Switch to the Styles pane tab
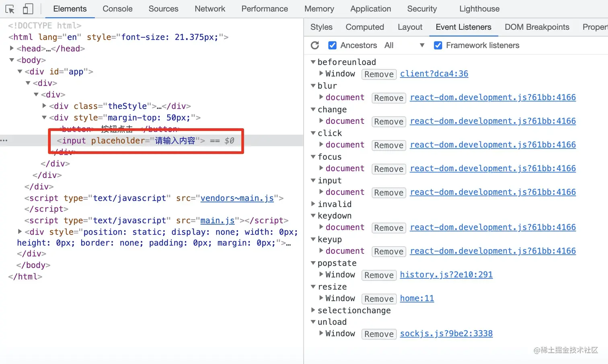Screen dimensions: 608x364 click(321, 27)
